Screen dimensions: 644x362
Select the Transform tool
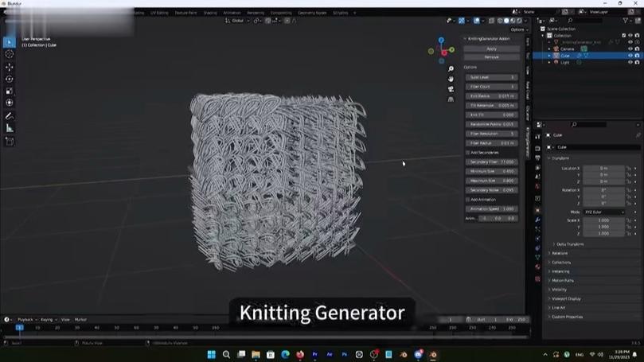click(x=9, y=103)
